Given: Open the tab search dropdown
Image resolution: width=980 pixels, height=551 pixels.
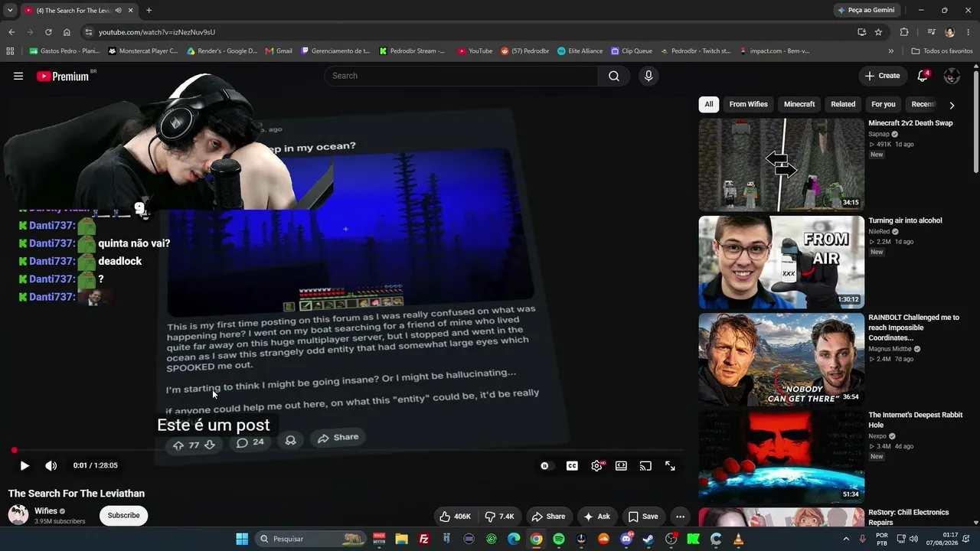Looking at the screenshot, I should [10, 11].
